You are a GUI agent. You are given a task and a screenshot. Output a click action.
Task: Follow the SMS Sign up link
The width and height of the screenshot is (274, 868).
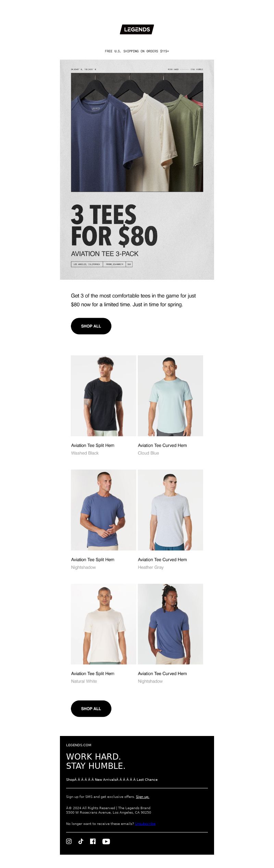(142, 797)
